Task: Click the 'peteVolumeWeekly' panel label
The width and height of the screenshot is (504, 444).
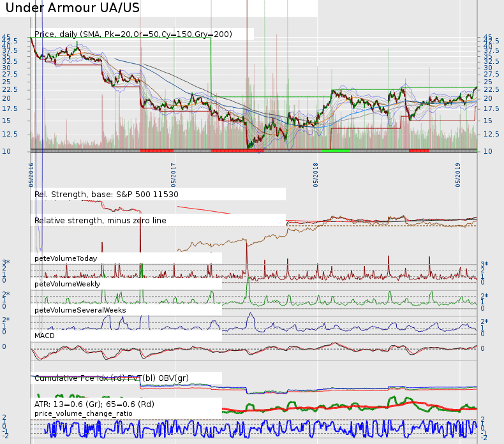Action: [x=68, y=284]
